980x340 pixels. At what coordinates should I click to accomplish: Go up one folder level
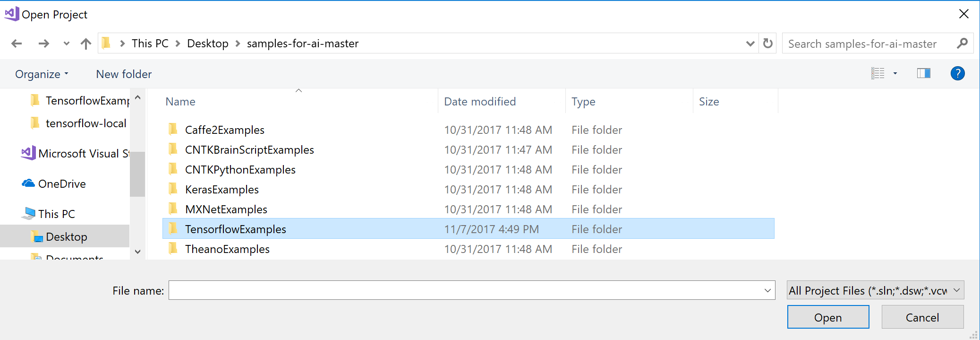pos(85,44)
